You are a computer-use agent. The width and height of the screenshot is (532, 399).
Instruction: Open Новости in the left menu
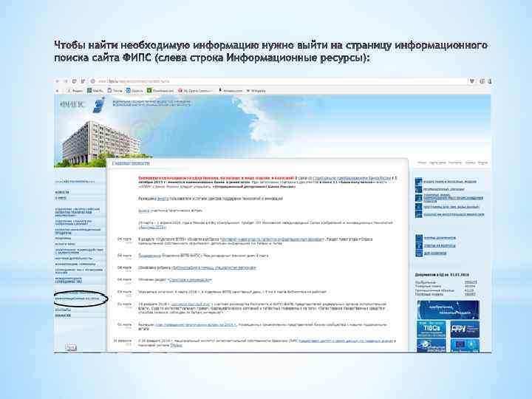(x=62, y=192)
